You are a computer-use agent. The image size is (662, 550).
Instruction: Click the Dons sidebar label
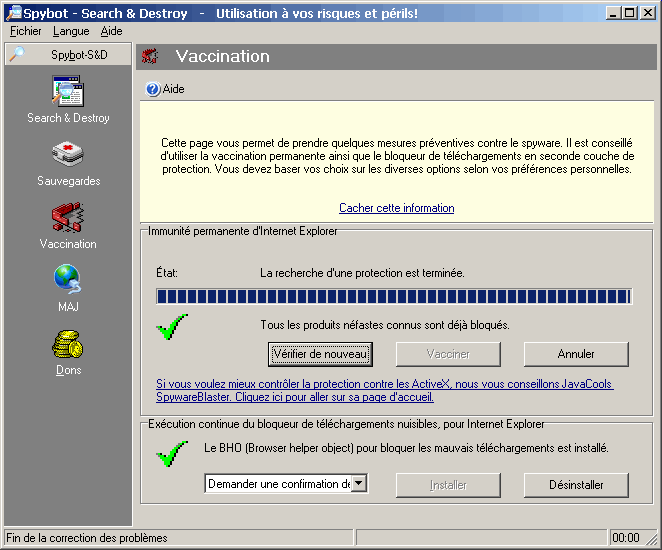pos(68,370)
